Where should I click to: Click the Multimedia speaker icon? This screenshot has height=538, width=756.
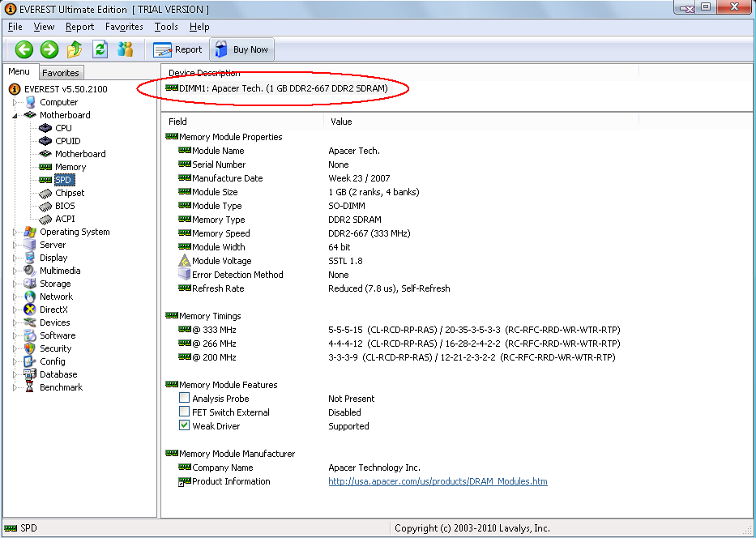30,271
